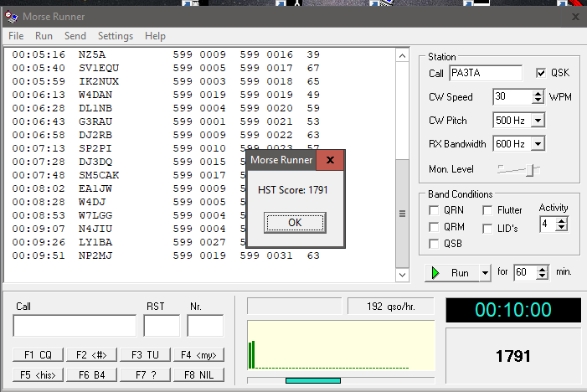
Task: Close the HST Score dialog with the red X
Action: coord(330,160)
